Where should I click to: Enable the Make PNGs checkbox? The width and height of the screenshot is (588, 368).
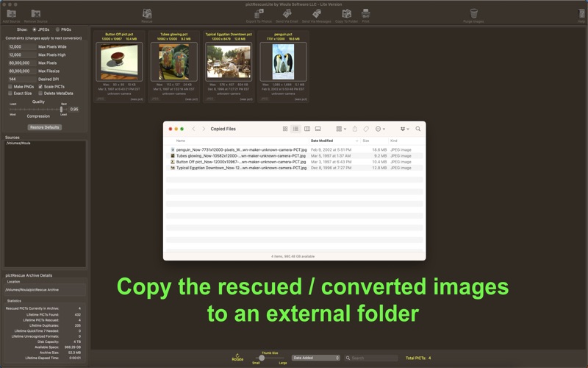pos(10,87)
